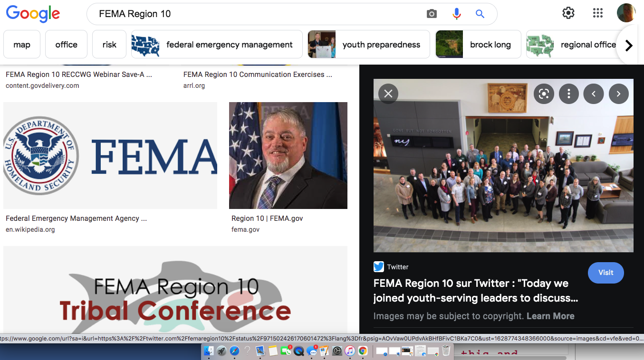The height and width of the screenshot is (360, 644).
Task: Open Finder from the Dock
Action: click(x=209, y=351)
